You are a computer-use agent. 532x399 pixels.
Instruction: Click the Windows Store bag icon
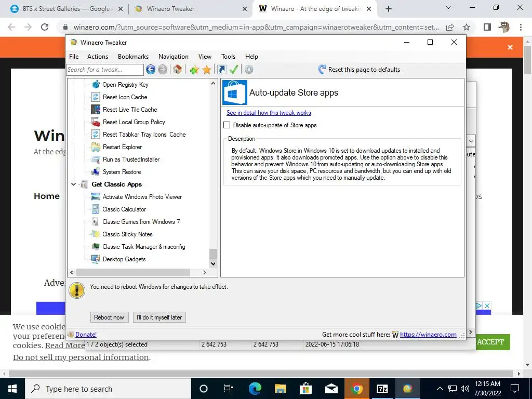[x=234, y=92]
